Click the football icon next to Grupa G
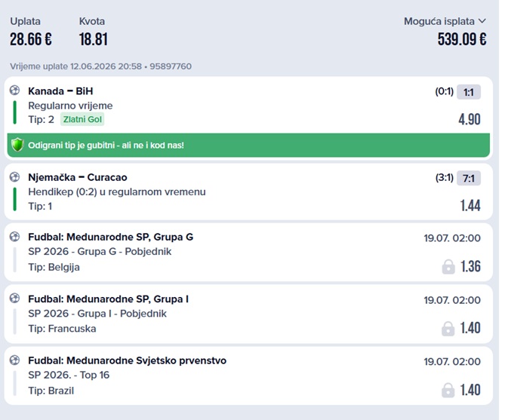Viewport: 505px width, 420px height. coord(14,237)
